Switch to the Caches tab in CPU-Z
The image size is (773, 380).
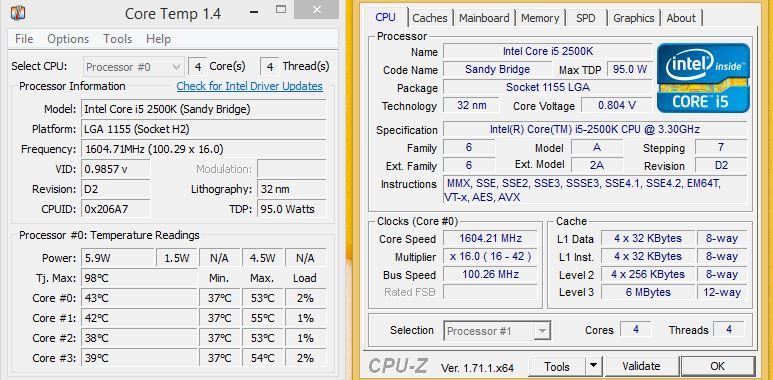[x=430, y=18]
